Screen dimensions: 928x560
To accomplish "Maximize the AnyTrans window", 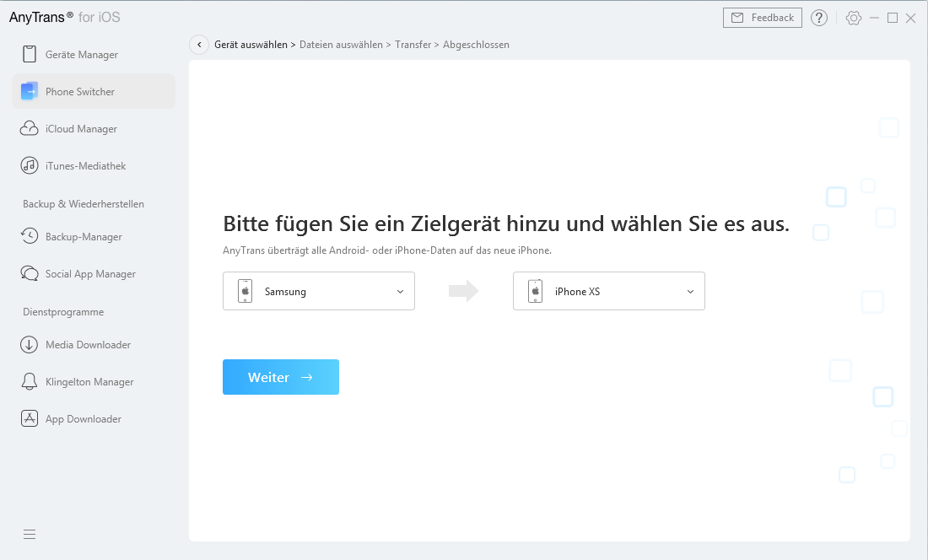I will pyautogui.click(x=893, y=18).
